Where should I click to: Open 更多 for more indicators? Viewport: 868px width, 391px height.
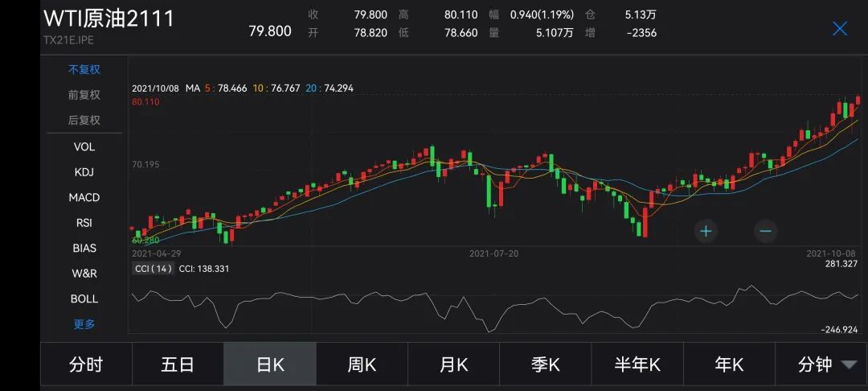click(84, 324)
